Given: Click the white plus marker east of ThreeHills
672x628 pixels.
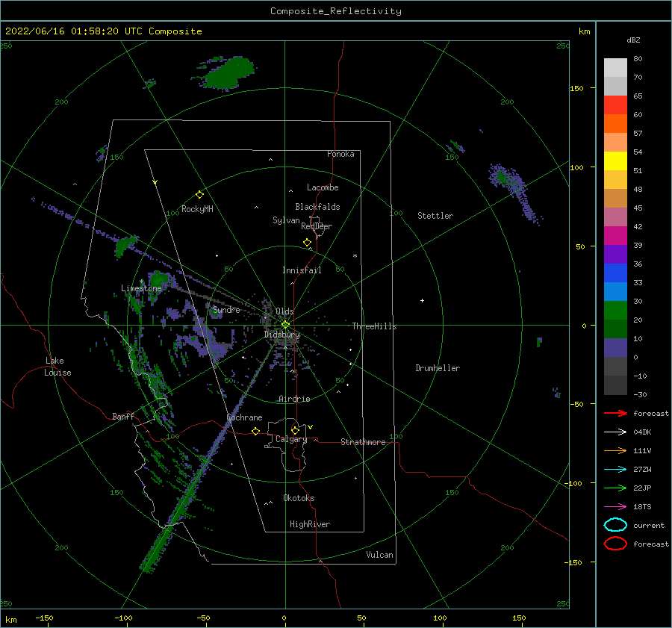Looking at the screenshot, I should point(422,300).
